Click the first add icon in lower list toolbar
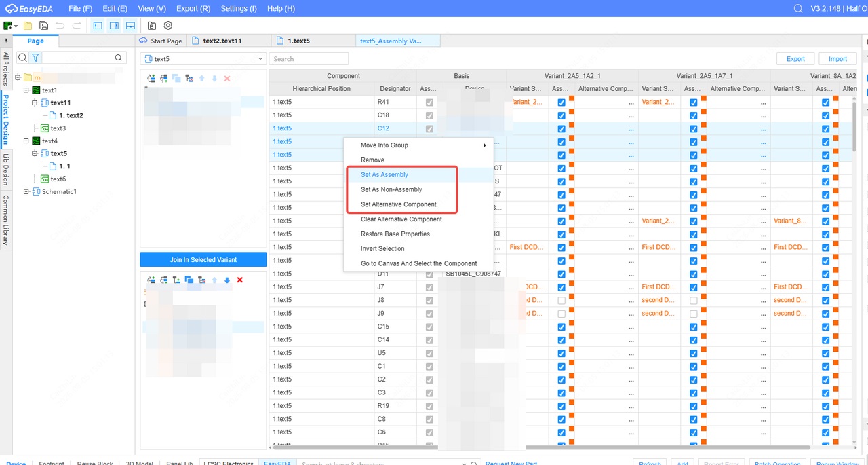868x465 pixels. click(151, 280)
